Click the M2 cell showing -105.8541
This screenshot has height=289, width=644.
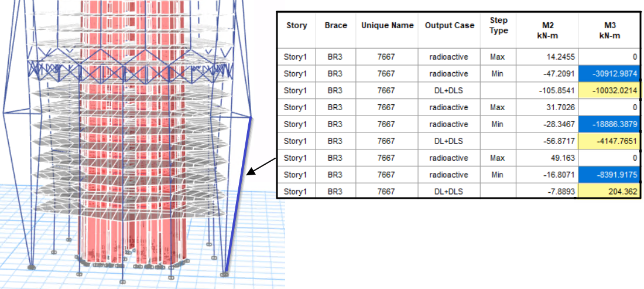tap(549, 91)
